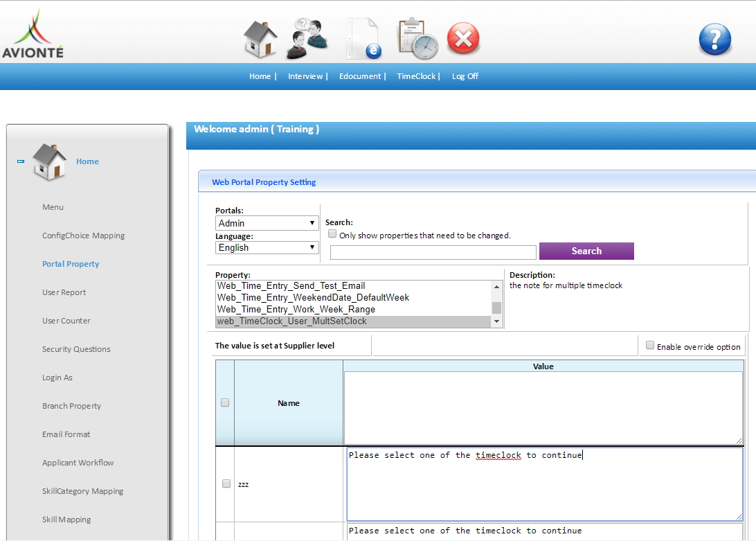Image resolution: width=756 pixels, height=541 pixels.
Task: Go to Home in the blue nav bar
Action: (260, 76)
